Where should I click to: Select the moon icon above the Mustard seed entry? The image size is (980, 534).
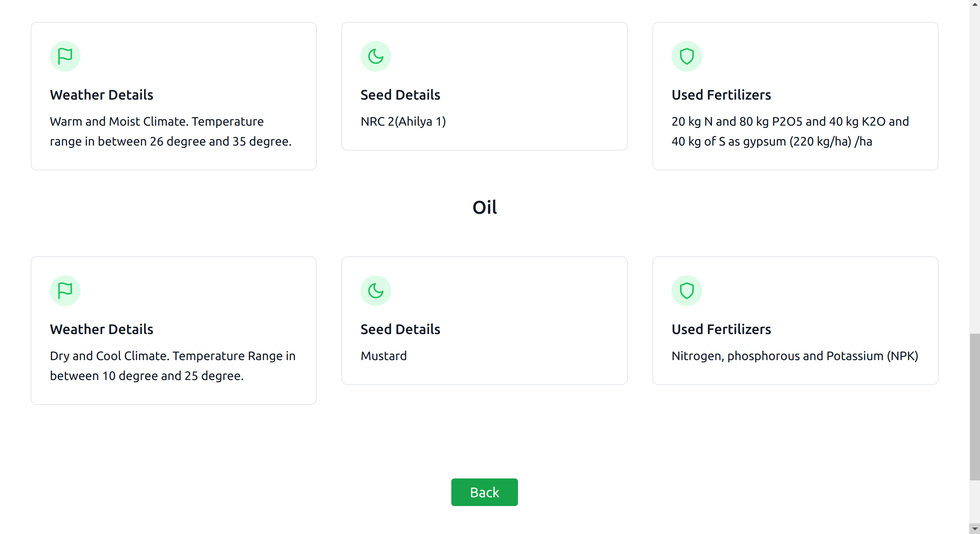point(375,290)
